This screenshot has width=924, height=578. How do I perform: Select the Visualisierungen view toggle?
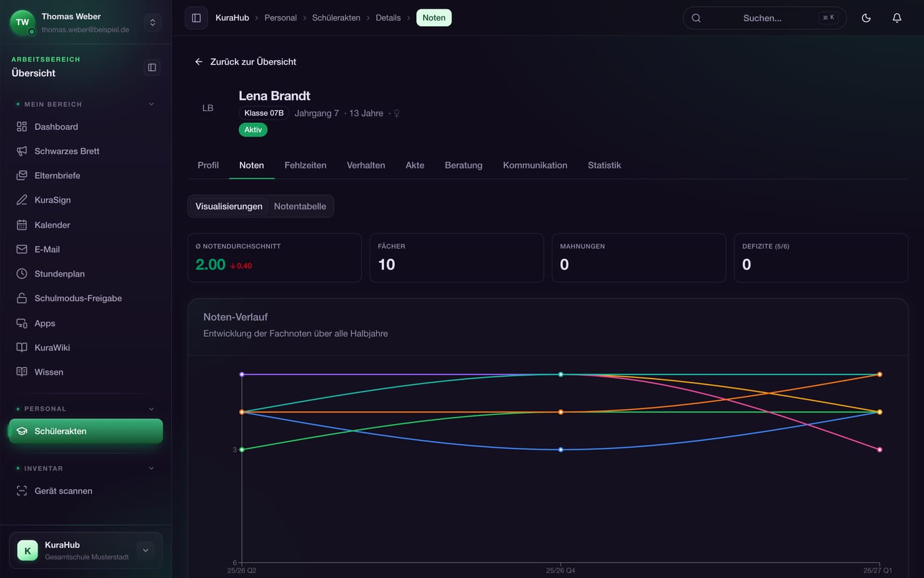coord(229,206)
